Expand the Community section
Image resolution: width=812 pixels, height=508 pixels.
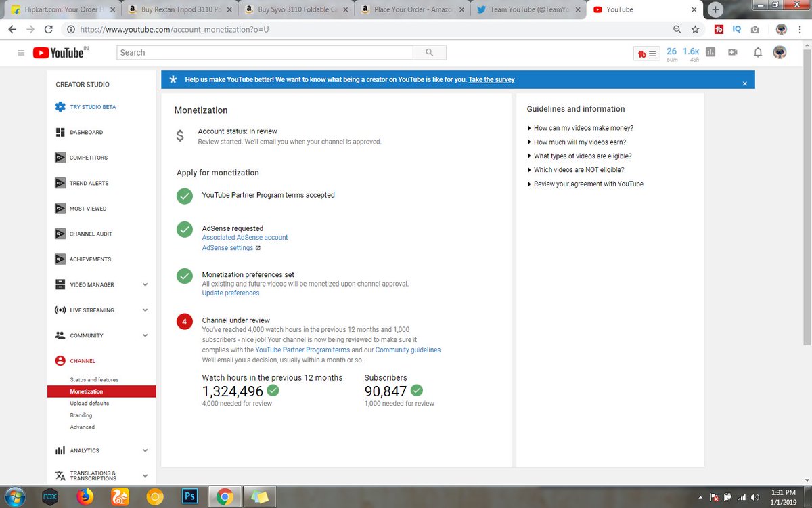(145, 335)
